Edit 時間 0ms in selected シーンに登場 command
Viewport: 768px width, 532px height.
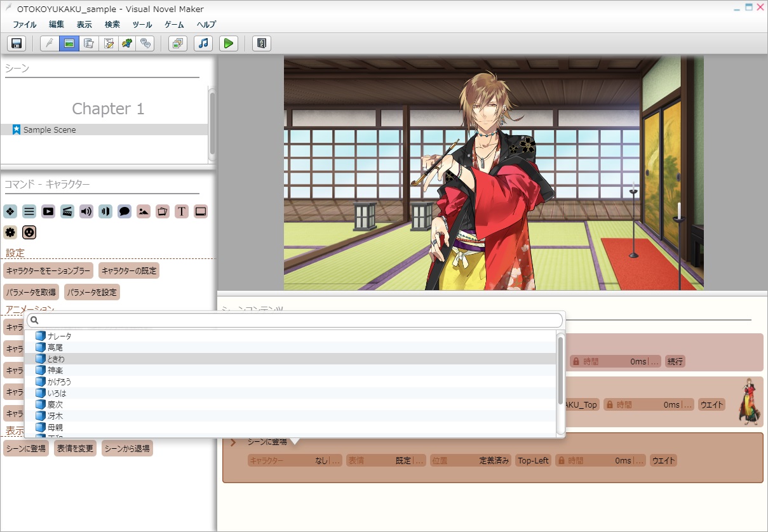pos(600,461)
